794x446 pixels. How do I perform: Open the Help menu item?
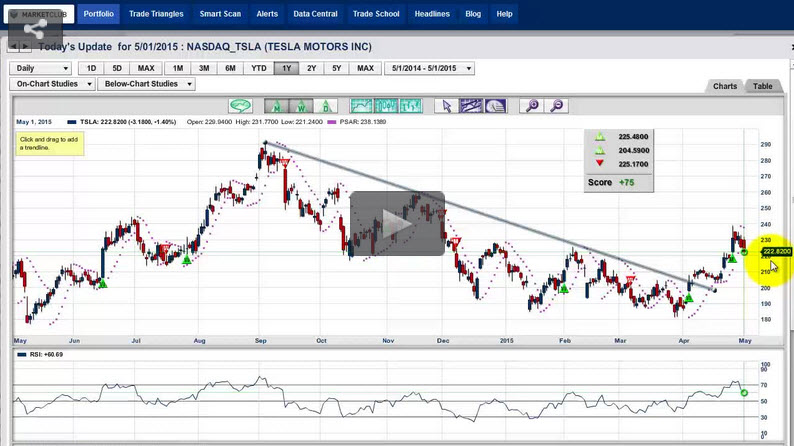click(504, 14)
